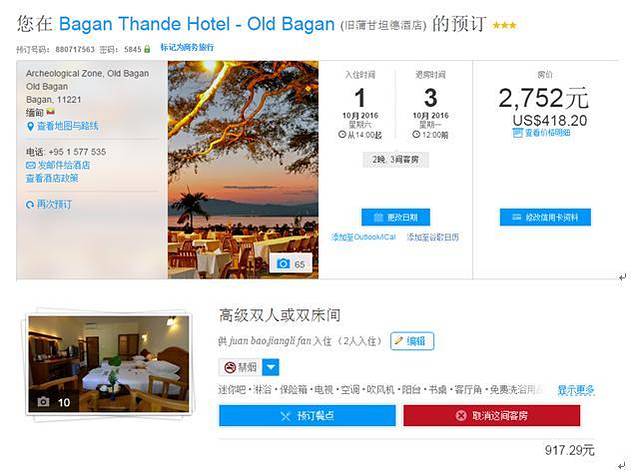Click the no-smoking icon labeled 禁烟
This screenshot has height=476, width=640.
230,367
